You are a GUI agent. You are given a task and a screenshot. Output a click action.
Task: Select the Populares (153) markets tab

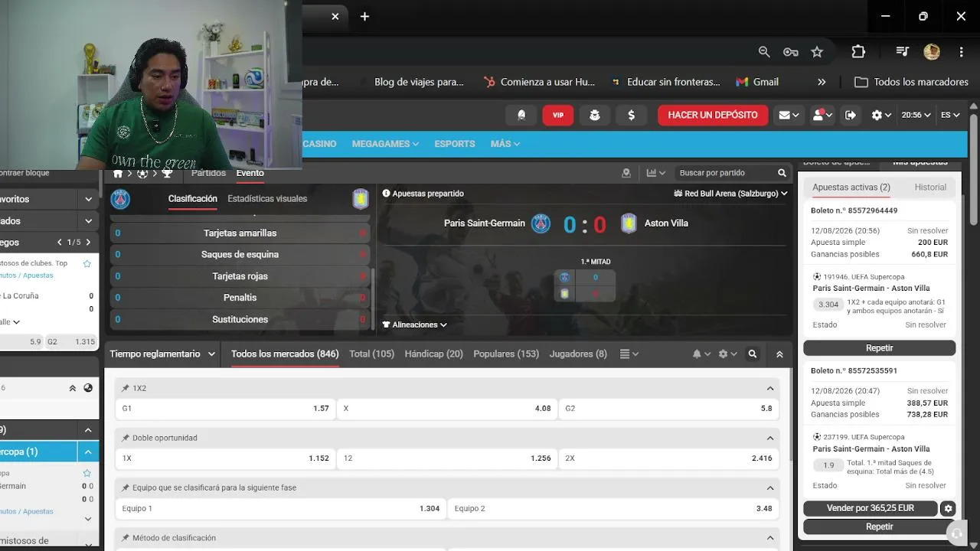tap(506, 354)
